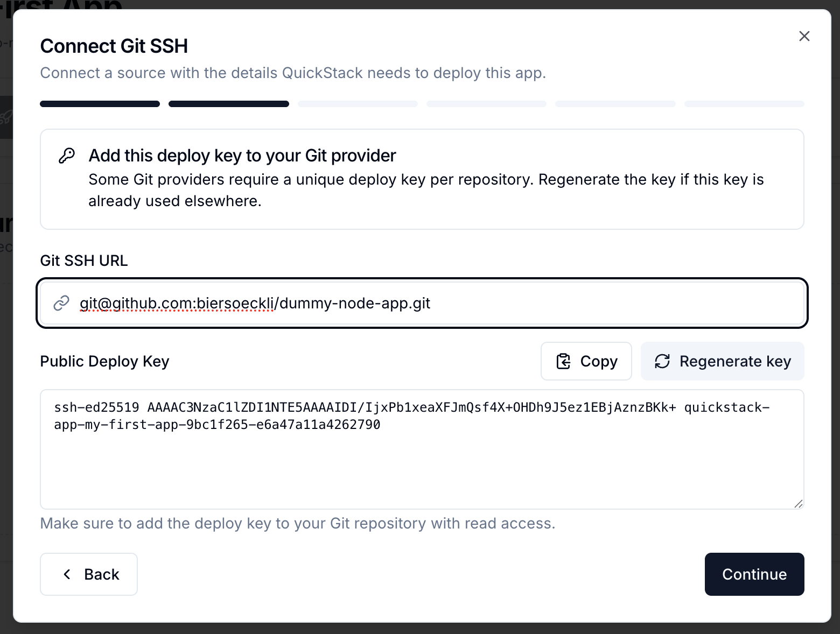
Task: Go back to the previous step
Action: click(89, 574)
